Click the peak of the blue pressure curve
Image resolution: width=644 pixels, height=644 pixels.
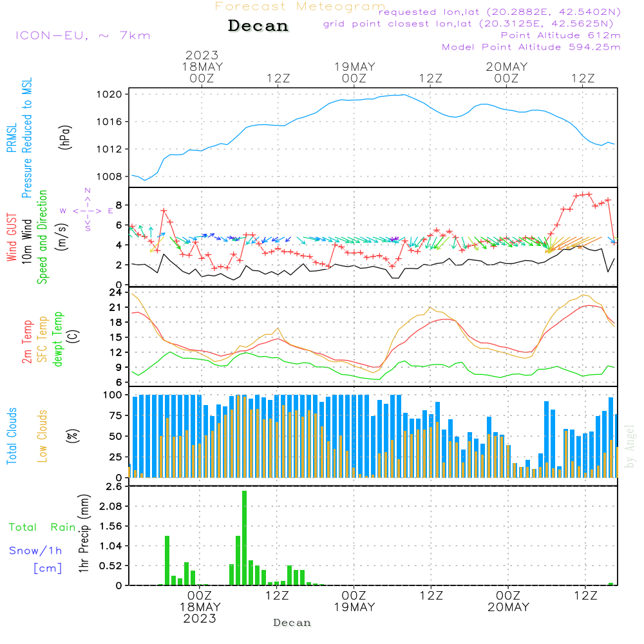pyautogui.click(x=404, y=95)
